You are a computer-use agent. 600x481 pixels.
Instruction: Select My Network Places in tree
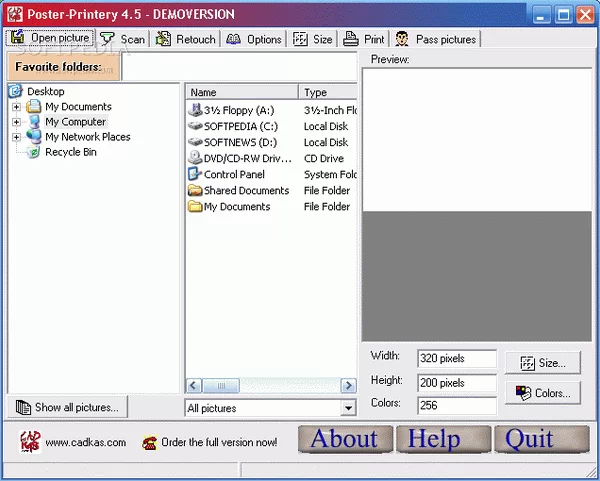tap(88, 137)
